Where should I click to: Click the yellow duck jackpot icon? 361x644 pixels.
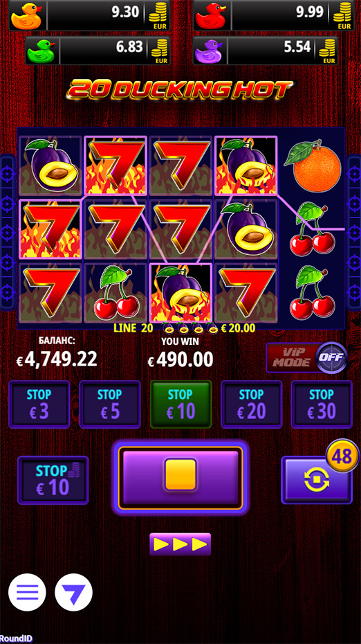pyautogui.click(x=26, y=16)
